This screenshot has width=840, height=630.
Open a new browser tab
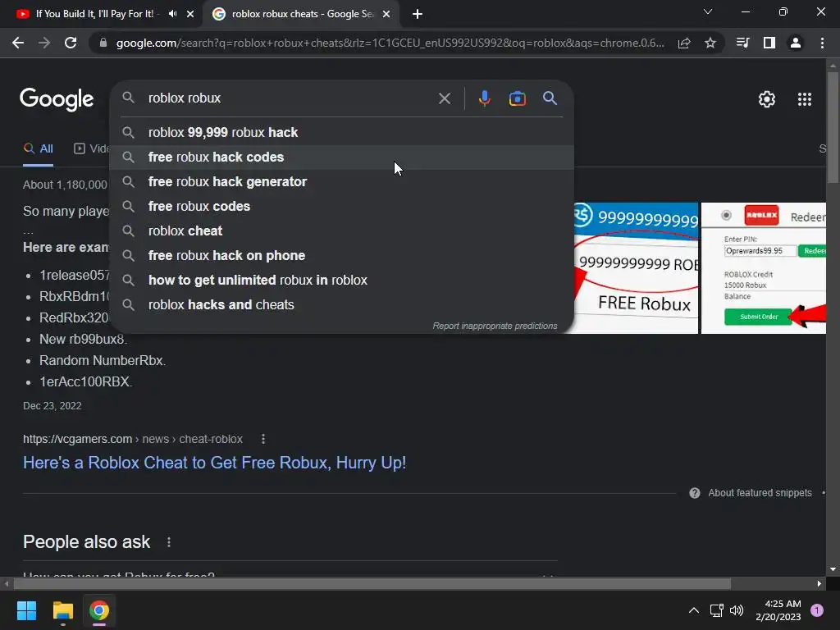coord(418,14)
